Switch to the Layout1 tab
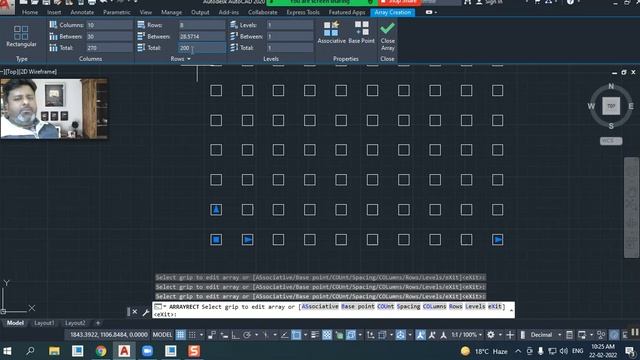This screenshot has height=360, width=640. 44,323
